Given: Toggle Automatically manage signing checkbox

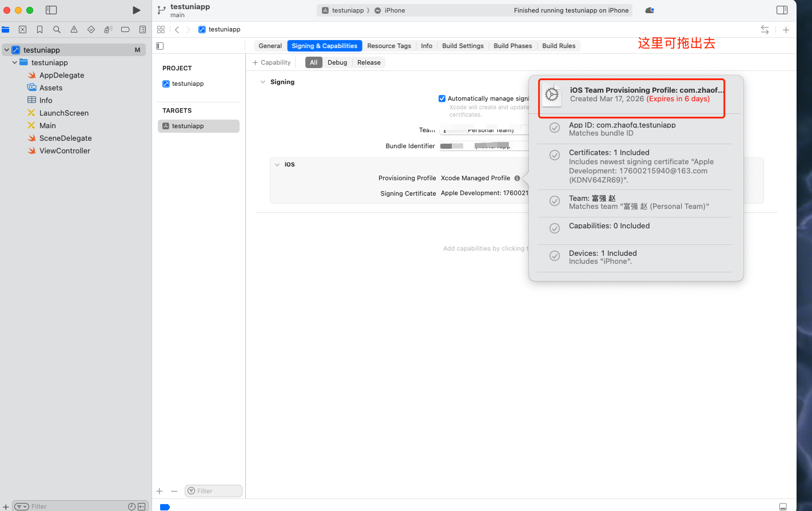Looking at the screenshot, I should pyautogui.click(x=442, y=98).
